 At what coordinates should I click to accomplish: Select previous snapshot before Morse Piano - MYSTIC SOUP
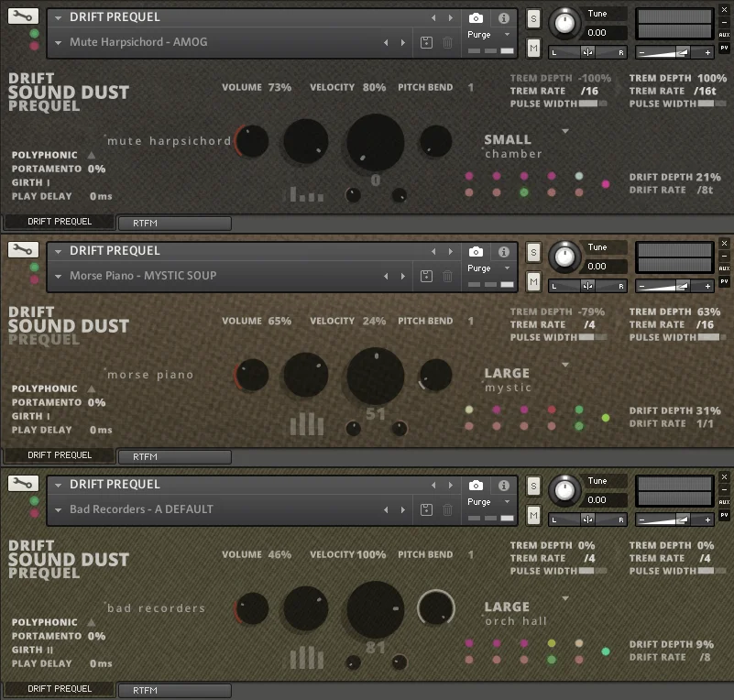(386, 276)
